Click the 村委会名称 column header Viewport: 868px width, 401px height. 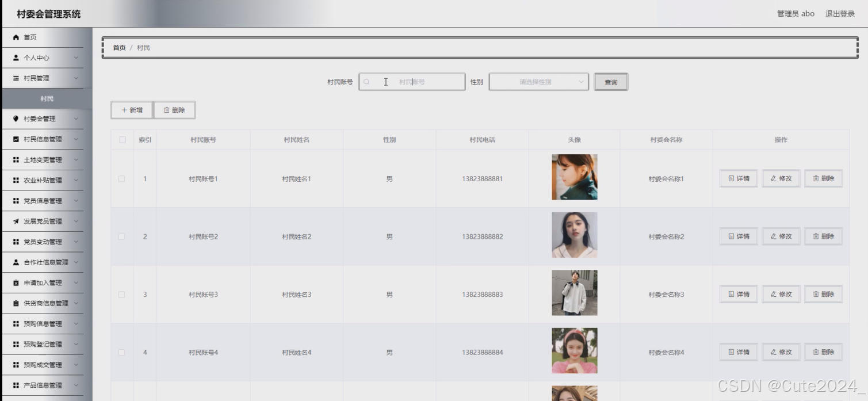coord(666,140)
